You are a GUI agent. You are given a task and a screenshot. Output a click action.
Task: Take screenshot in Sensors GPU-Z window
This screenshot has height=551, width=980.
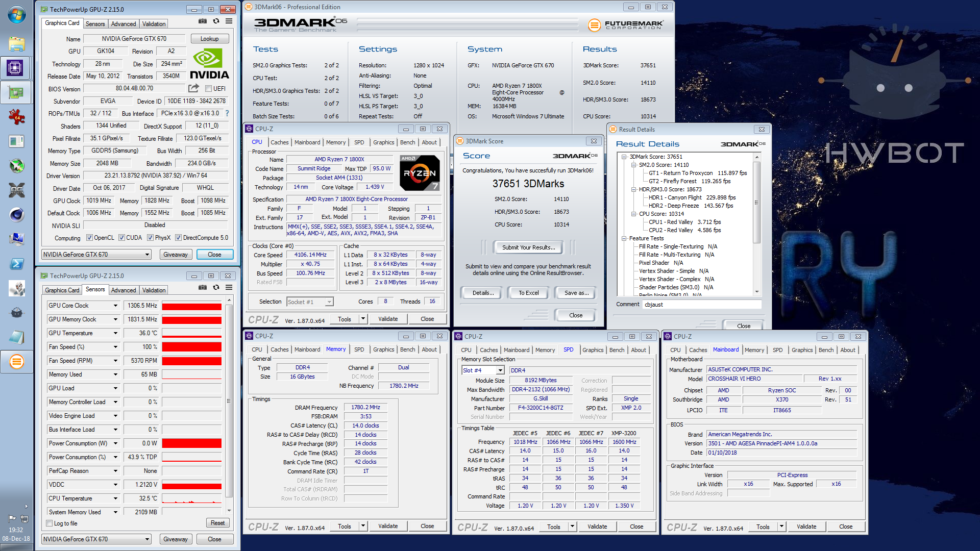(x=203, y=288)
